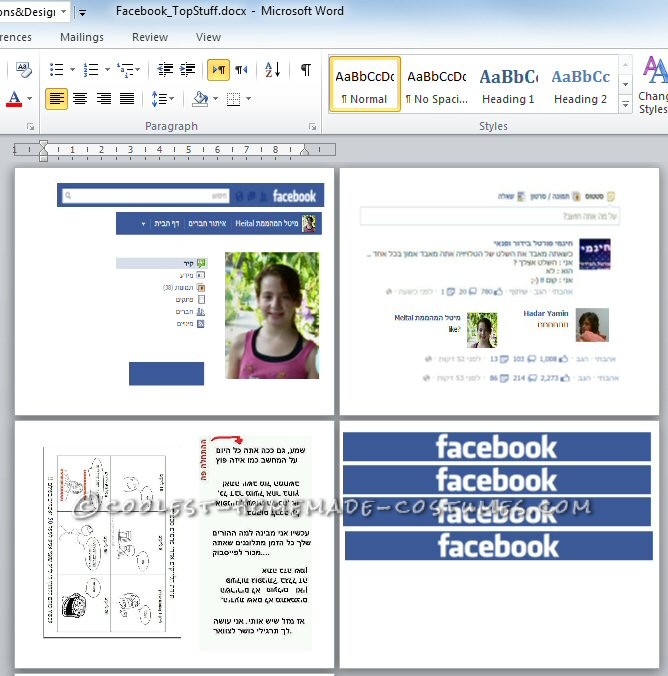Click the status input box on page two
668x676 pixels.
(x=490, y=216)
